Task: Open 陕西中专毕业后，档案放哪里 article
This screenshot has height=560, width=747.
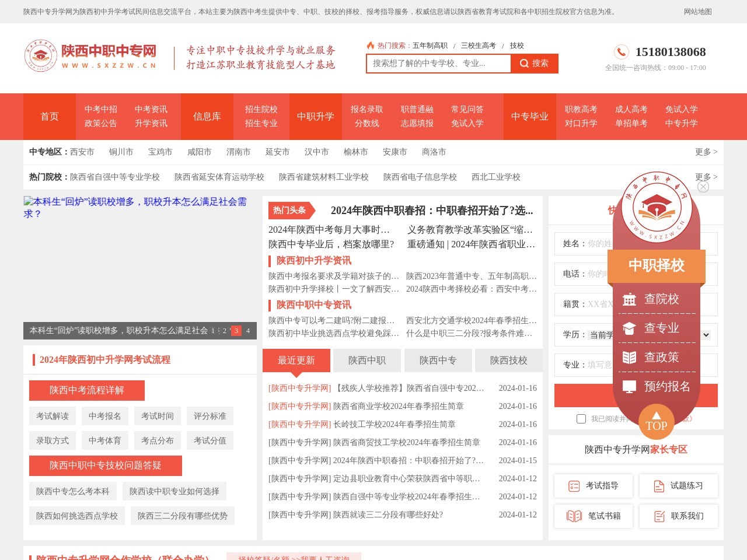Action: (331, 244)
